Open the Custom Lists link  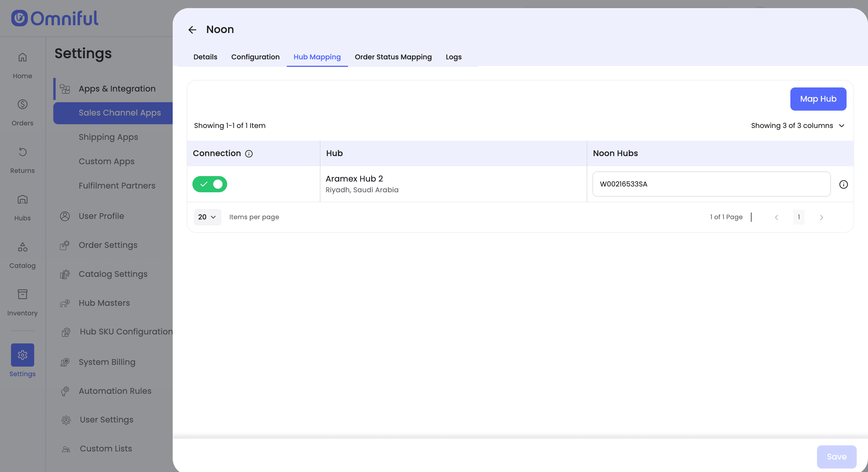click(x=106, y=449)
